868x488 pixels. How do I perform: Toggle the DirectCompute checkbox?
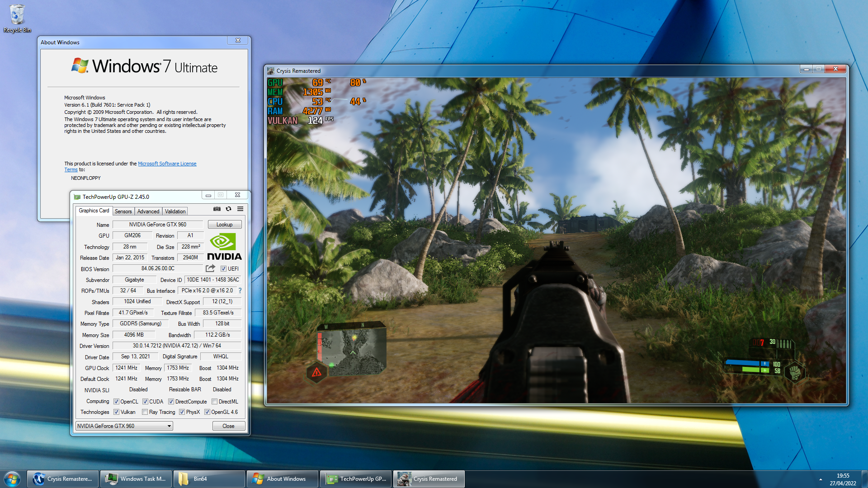tap(171, 402)
